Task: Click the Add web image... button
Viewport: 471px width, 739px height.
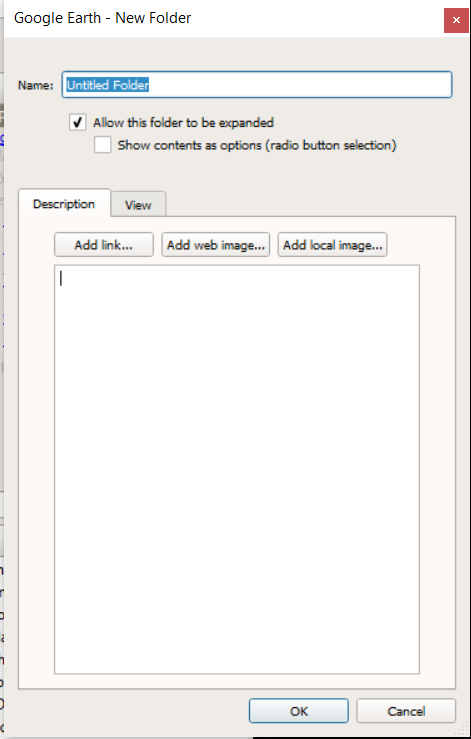Action: (216, 245)
